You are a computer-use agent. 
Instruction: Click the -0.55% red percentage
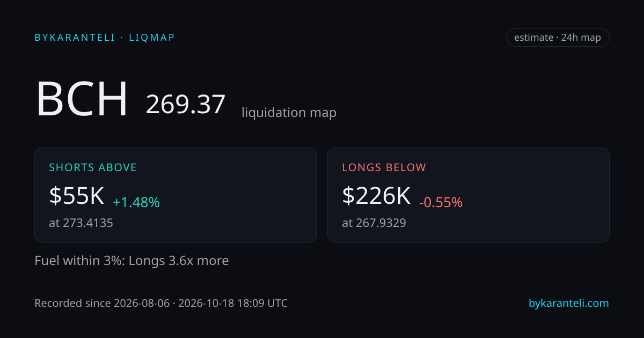click(441, 202)
